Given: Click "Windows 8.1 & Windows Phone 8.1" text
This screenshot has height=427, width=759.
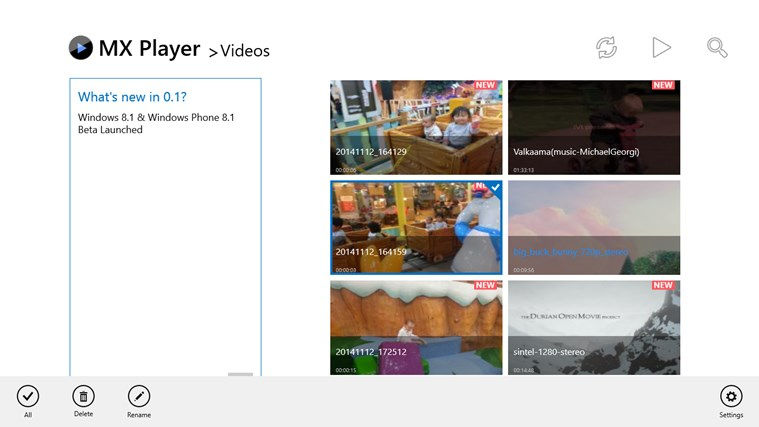Looking at the screenshot, I should [156, 117].
